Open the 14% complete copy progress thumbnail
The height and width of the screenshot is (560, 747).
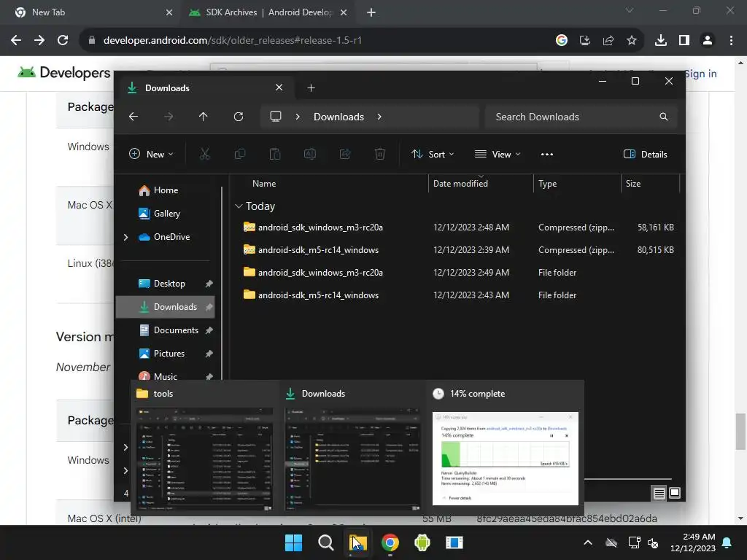505,448
